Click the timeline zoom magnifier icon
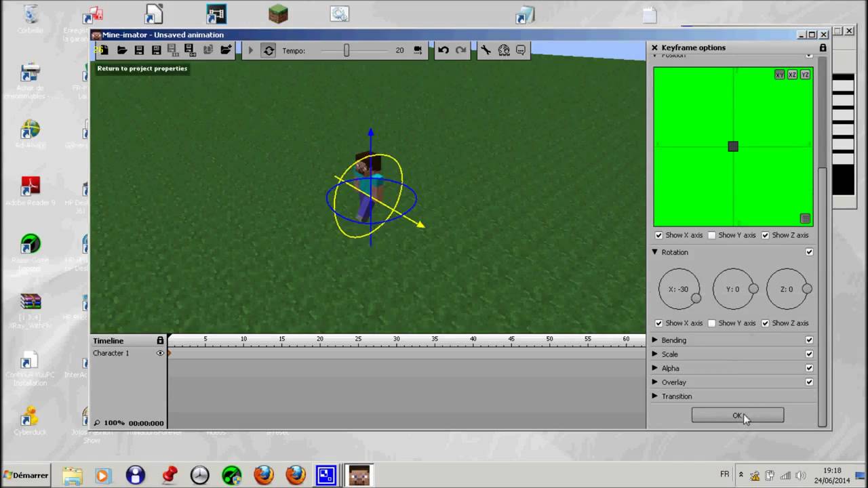Viewport: 868px width, 488px height. point(97,423)
